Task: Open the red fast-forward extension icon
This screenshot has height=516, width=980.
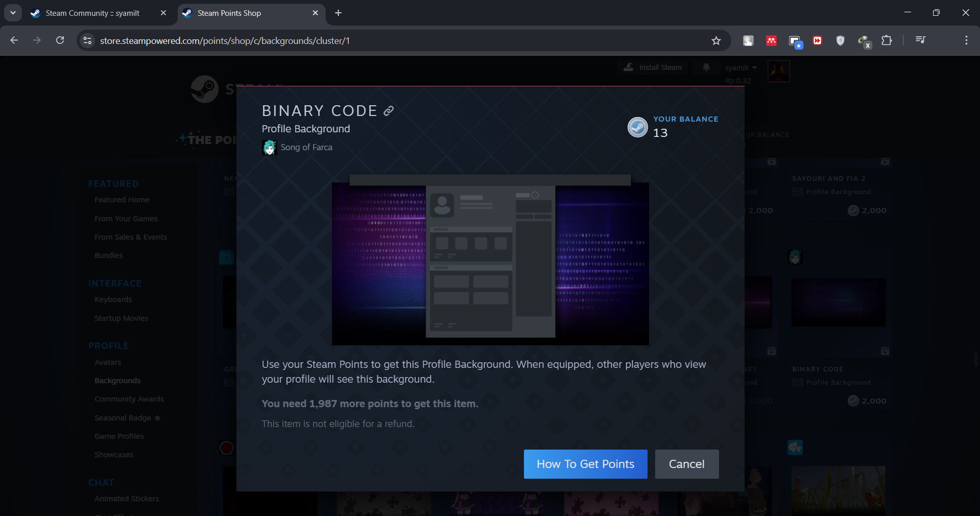Action: (x=817, y=41)
